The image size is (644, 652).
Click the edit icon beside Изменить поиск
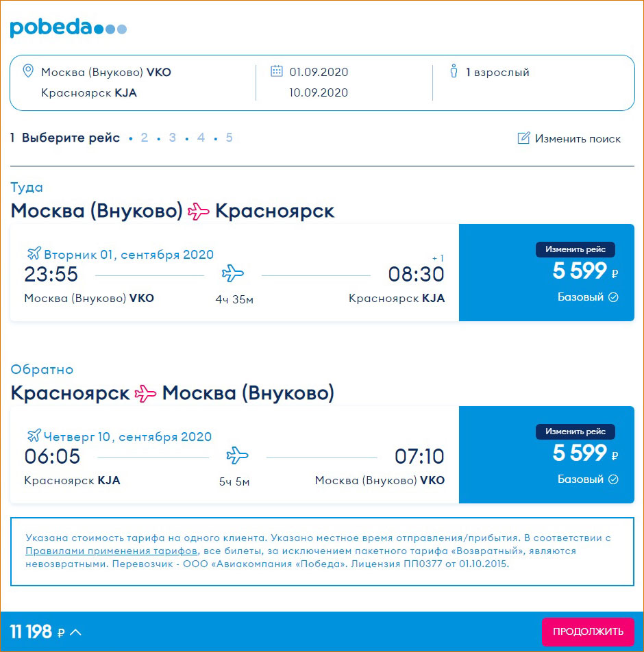(x=524, y=138)
